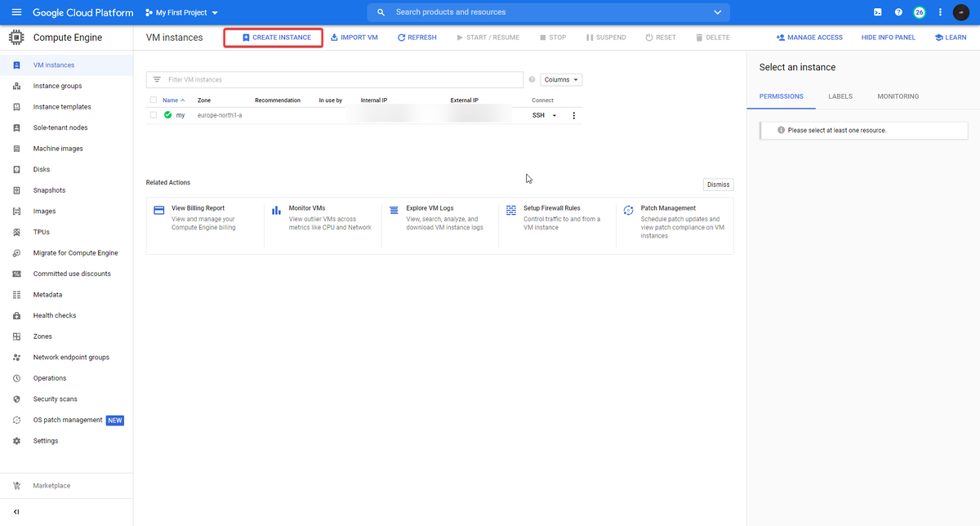Click Committed use discounts icon
980x526 pixels.
pyautogui.click(x=16, y=274)
